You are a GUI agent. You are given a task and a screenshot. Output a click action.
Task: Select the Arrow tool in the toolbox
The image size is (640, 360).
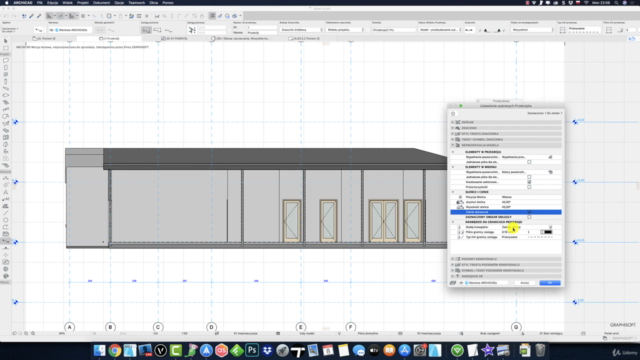coord(6,41)
